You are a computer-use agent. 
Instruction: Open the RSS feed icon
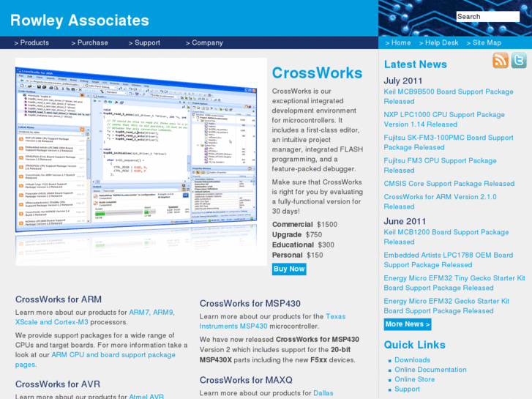(500, 60)
